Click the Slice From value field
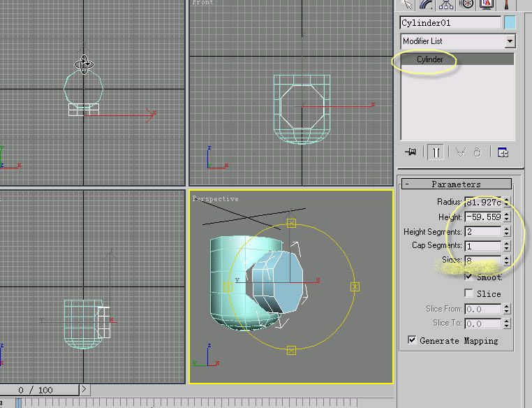The width and height of the screenshot is (532, 408). 483,309
